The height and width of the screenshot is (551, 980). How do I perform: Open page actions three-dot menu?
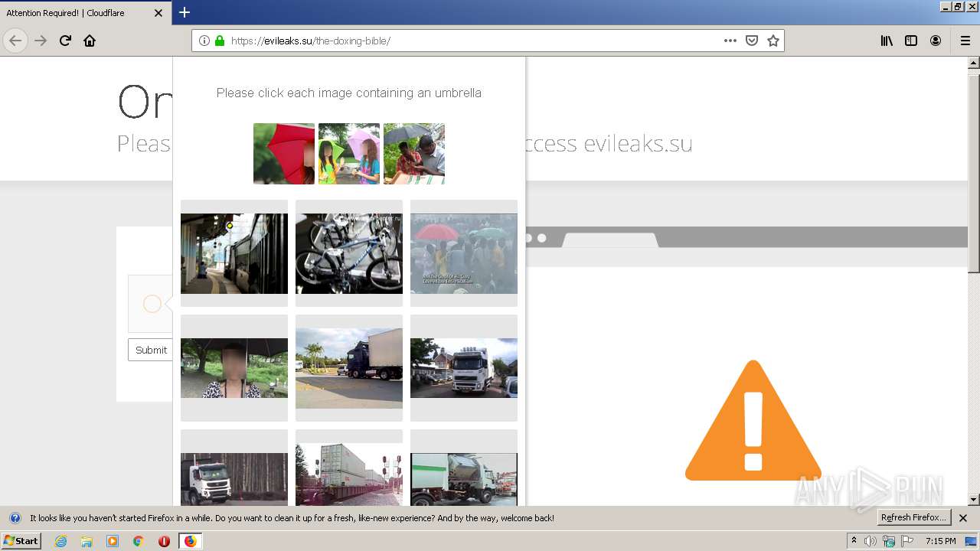(730, 41)
